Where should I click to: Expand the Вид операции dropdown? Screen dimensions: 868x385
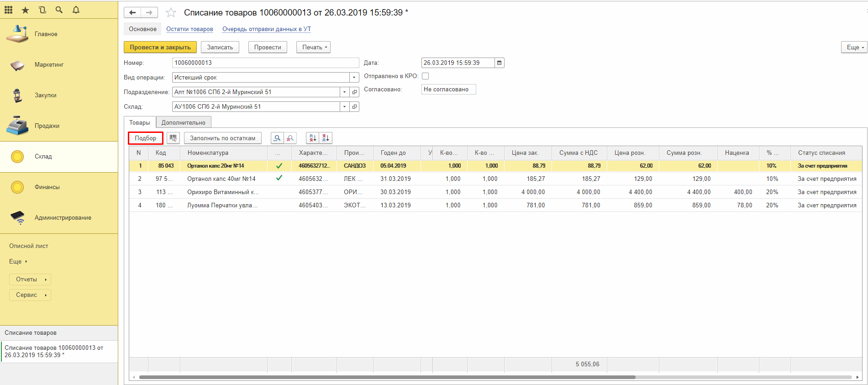[354, 78]
